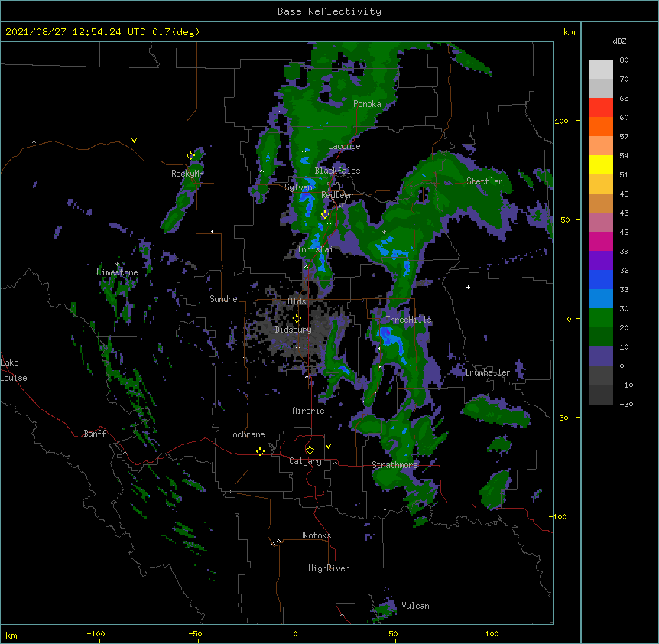Click the RockyMH label
Viewport: 659px width, 644px height.
click(x=187, y=174)
